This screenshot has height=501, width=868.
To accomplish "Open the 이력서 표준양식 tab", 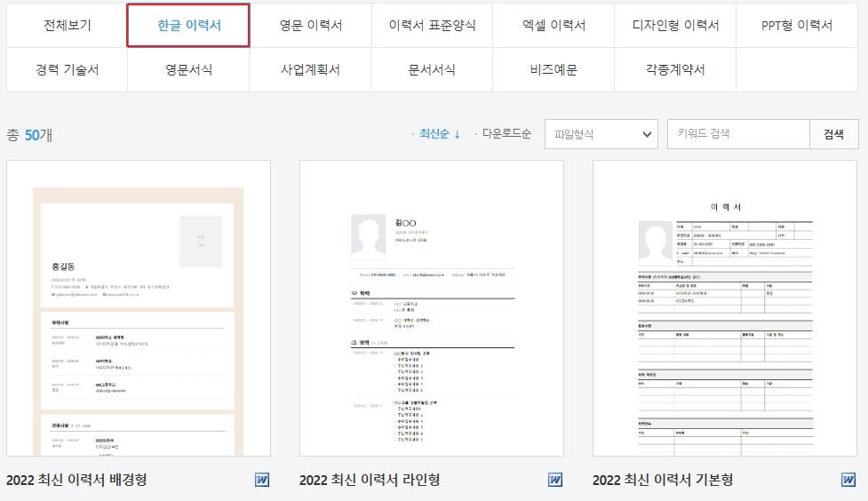I will pos(432,26).
